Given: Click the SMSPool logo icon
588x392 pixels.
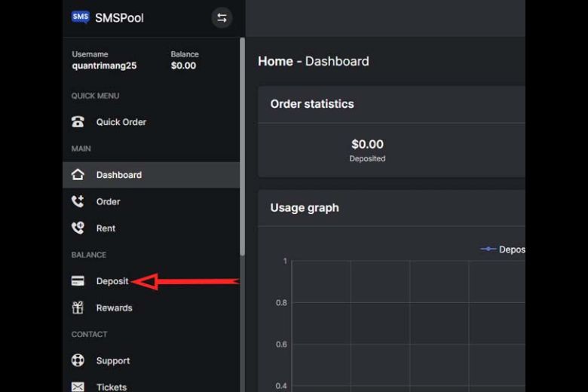Looking at the screenshot, I should (x=80, y=17).
